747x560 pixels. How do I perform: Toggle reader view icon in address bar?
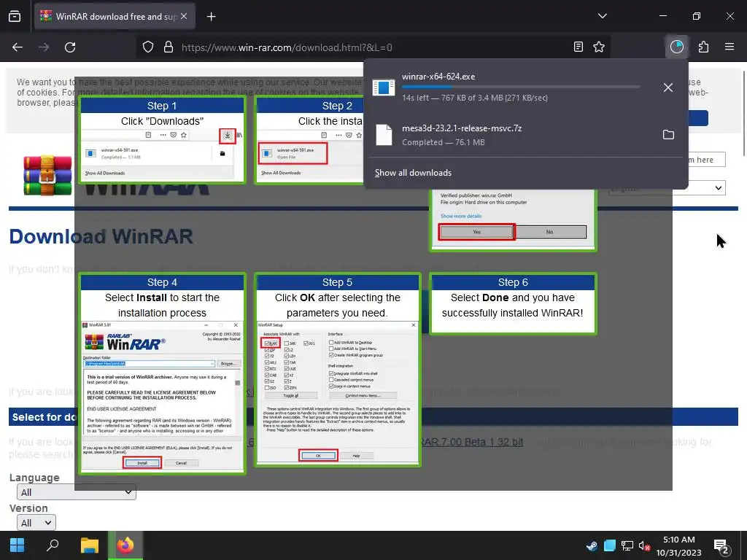pos(578,47)
